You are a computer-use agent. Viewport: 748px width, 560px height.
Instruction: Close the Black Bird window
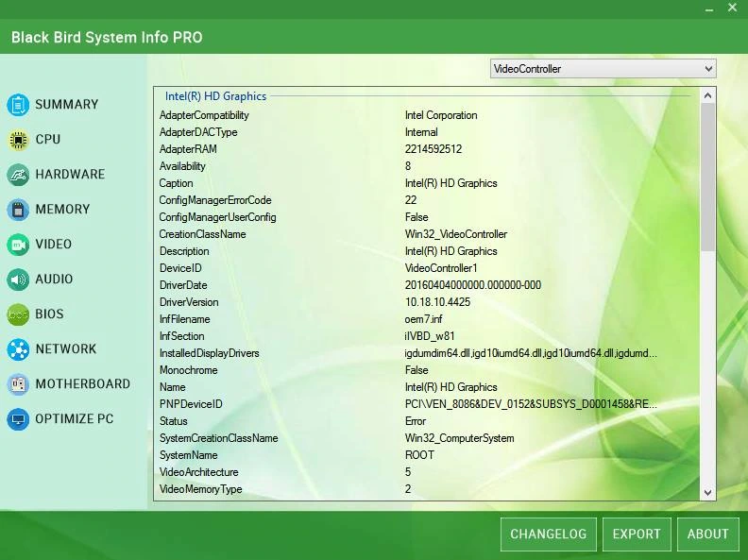click(x=732, y=8)
